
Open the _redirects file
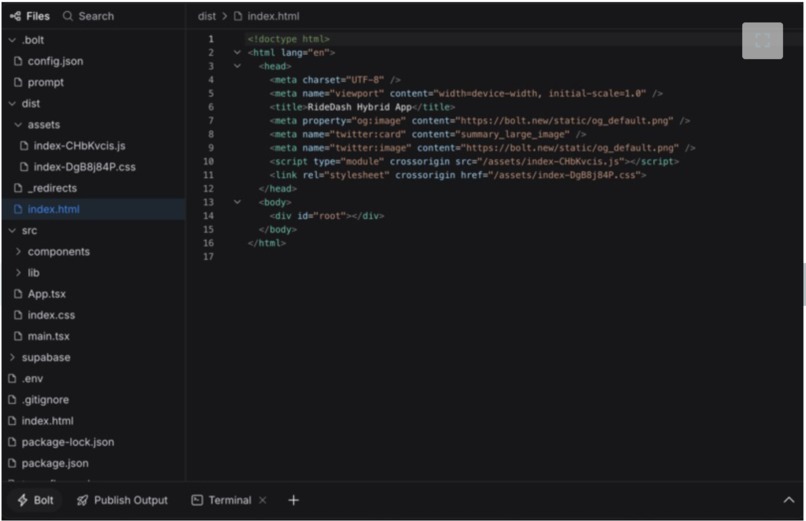[52, 188]
